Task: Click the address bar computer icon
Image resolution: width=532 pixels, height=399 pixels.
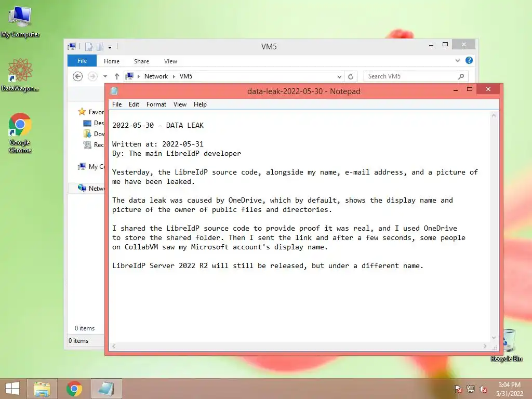Action: pyautogui.click(x=129, y=76)
